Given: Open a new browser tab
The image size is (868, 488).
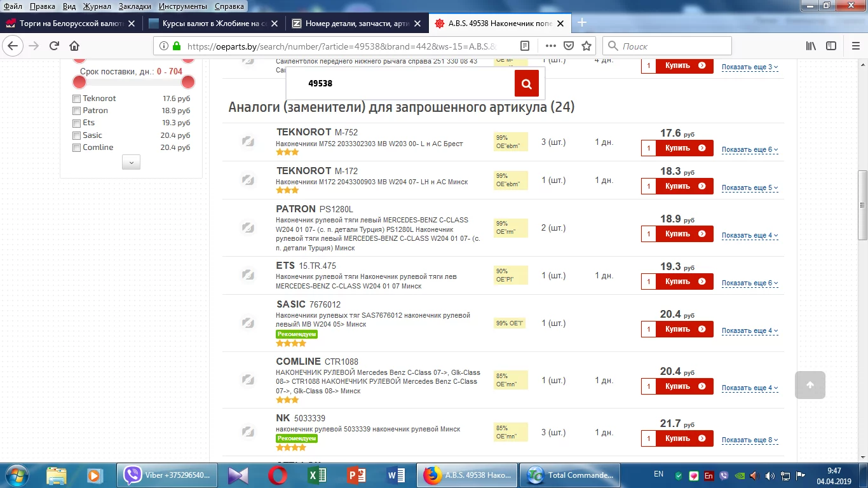Looking at the screenshot, I should pos(581,23).
